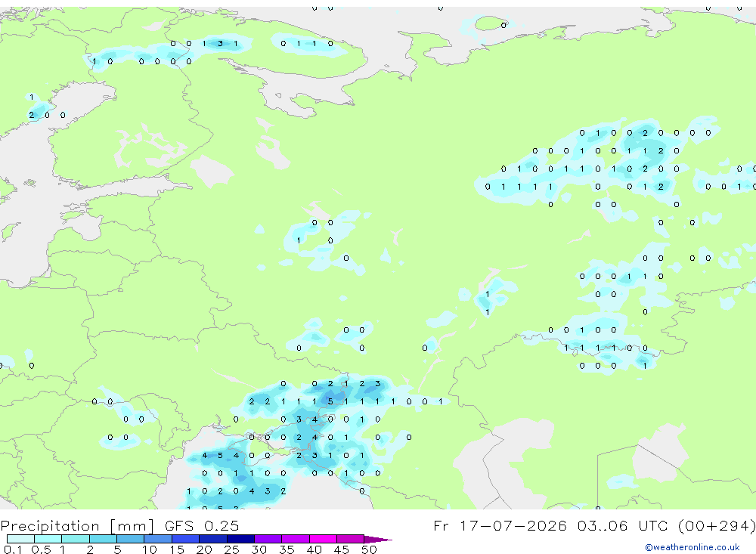The width and height of the screenshot is (756, 554).
Task: Select the legend value '10'
Action: (150, 549)
